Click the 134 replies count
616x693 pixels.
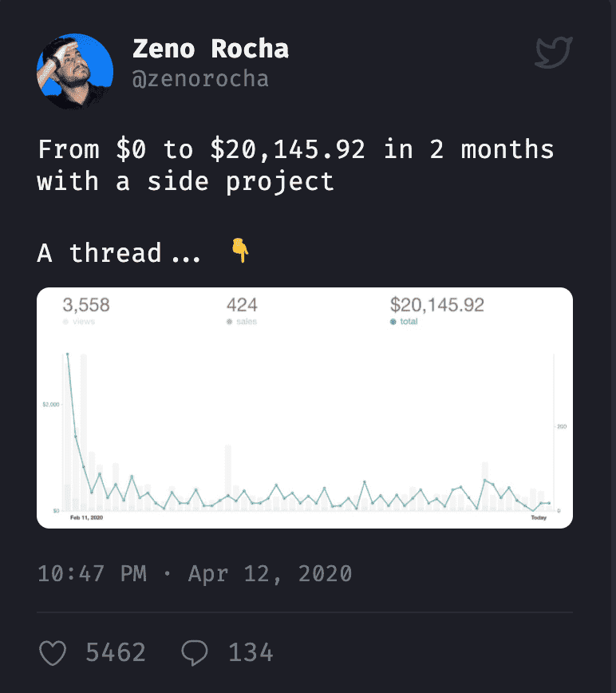(251, 653)
